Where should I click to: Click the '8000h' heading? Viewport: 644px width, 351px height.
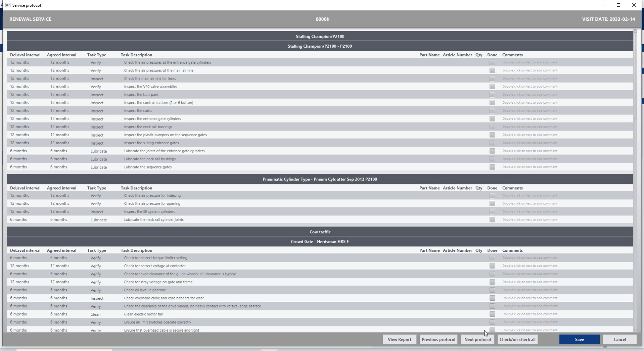pyautogui.click(x=322, y=19)
